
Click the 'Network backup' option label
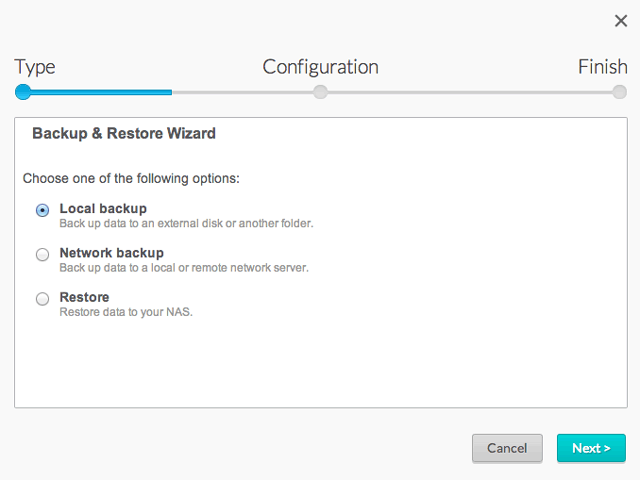(111, 253)
